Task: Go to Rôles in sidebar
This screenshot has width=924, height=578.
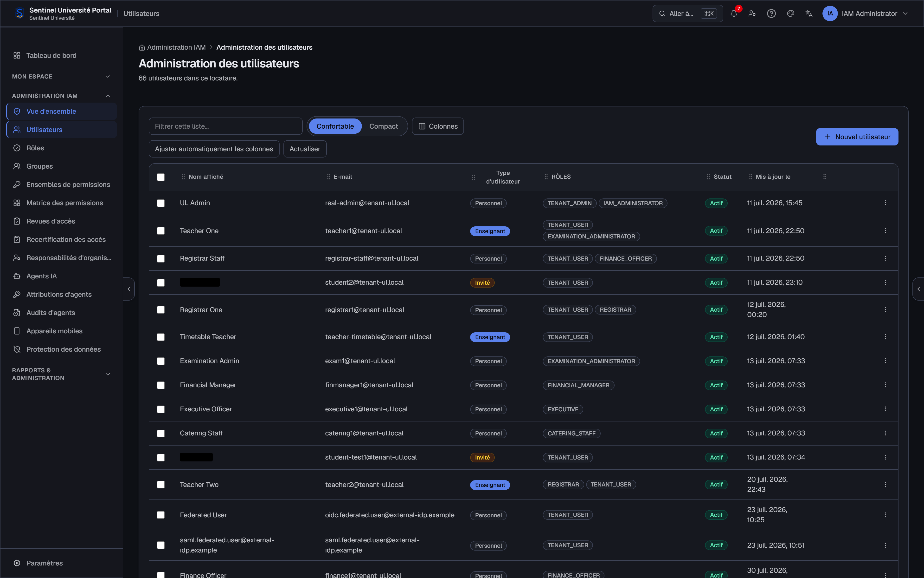Action: (61, 148)
